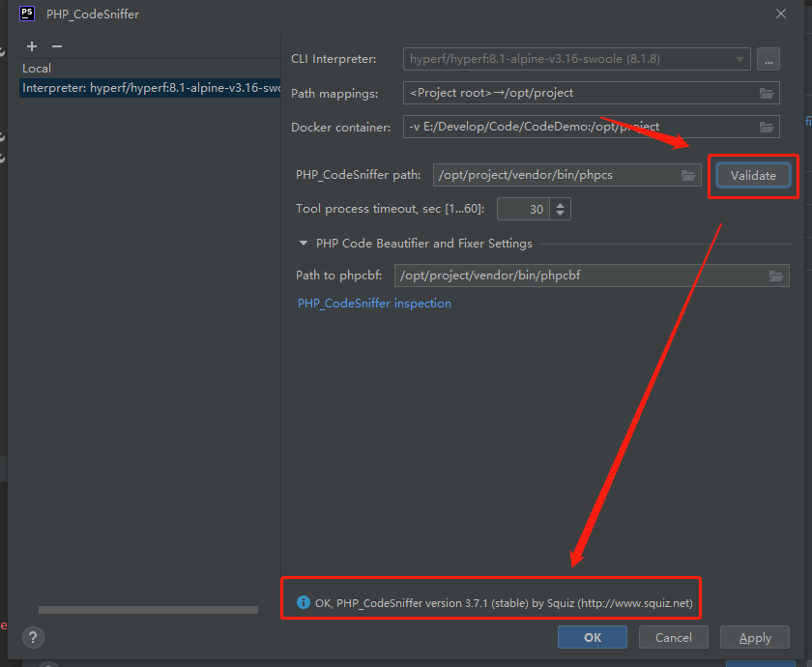This screenshot has width=812, height=667.
Task: Browse Path mappings folder icon
Action: [x=767, y=93]
